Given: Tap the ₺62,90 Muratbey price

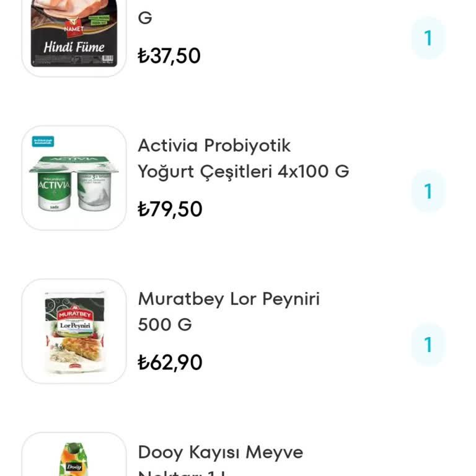Looking at the screenshot, I should (x=169, y=362).
